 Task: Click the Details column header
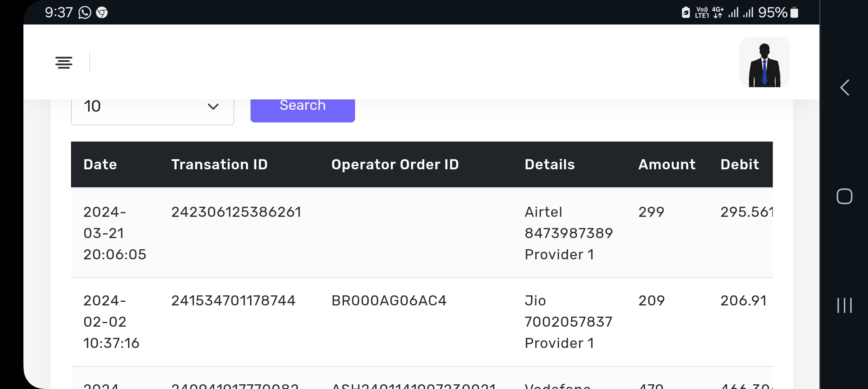pyautogui.click(x=550, y=165)
